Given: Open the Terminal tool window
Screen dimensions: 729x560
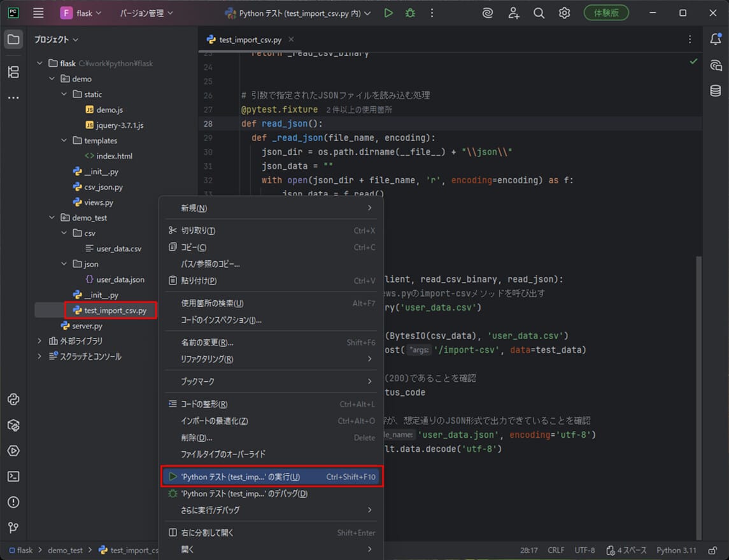Looking at the screenshot, I should (13, 476).
